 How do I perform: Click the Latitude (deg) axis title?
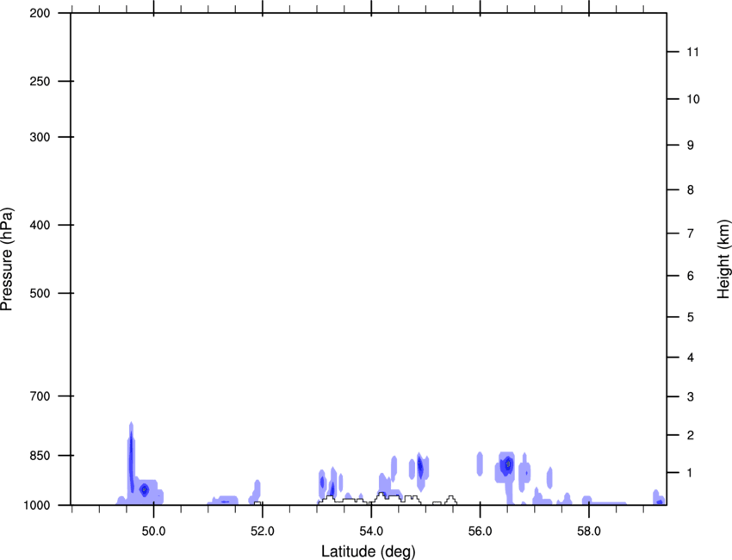pyautogui.click(x=369, y=551)
